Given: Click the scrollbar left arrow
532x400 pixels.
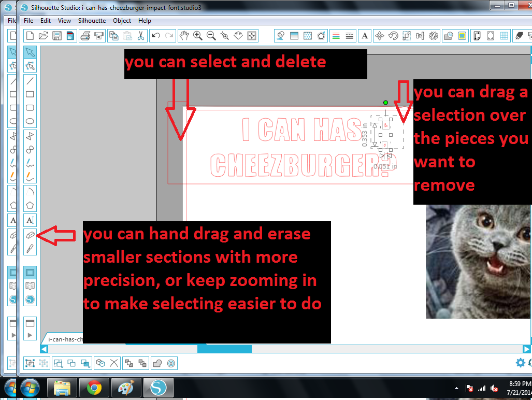Looking at the screenshot, I should [x=44, y=349].
